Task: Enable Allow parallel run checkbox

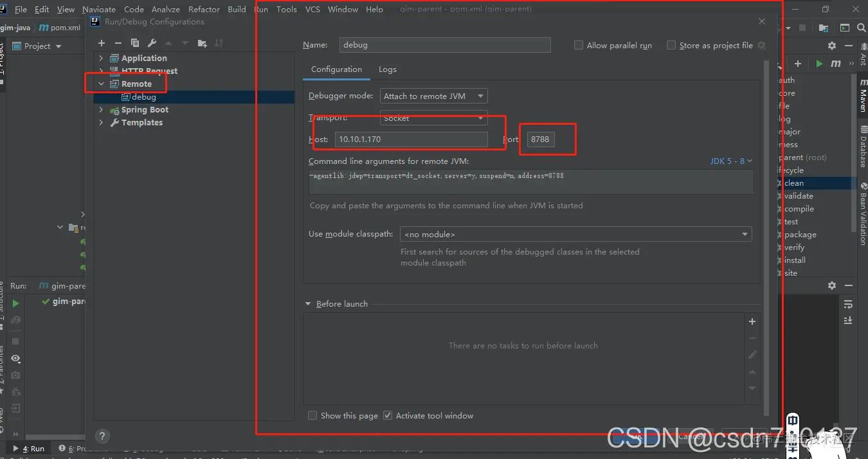Action: (x=579, y=45)
